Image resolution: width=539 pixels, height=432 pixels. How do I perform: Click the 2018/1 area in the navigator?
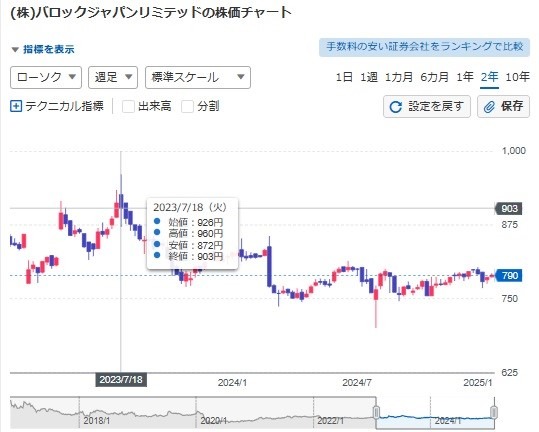97,421
